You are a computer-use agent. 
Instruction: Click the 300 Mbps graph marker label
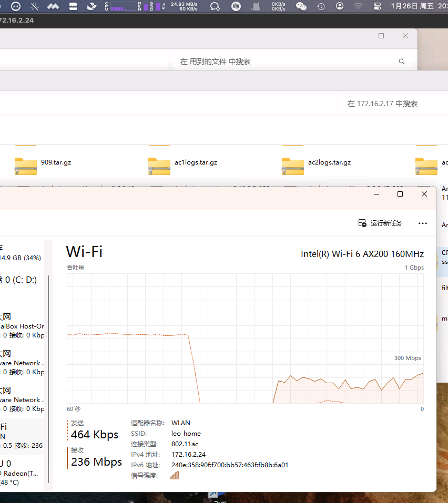(408, 358)
